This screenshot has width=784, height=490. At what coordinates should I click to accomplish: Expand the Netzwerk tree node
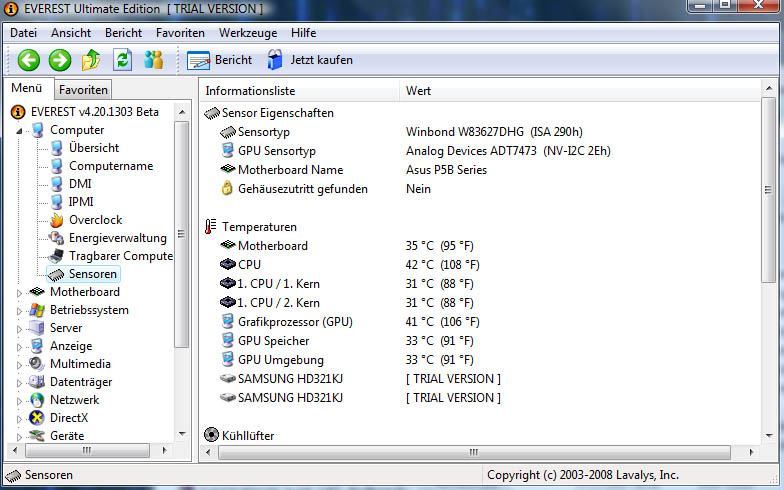pyautogui.click(x=19, y=401)
